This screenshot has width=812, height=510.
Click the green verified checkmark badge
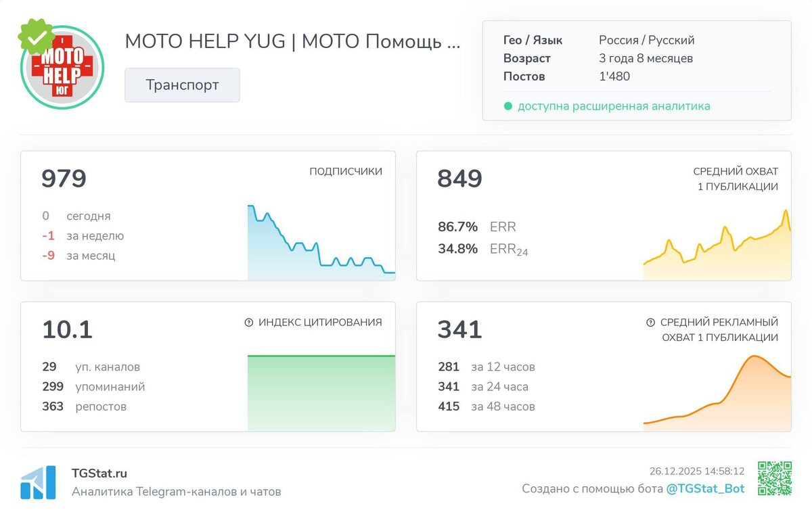(x=36, y=37)
